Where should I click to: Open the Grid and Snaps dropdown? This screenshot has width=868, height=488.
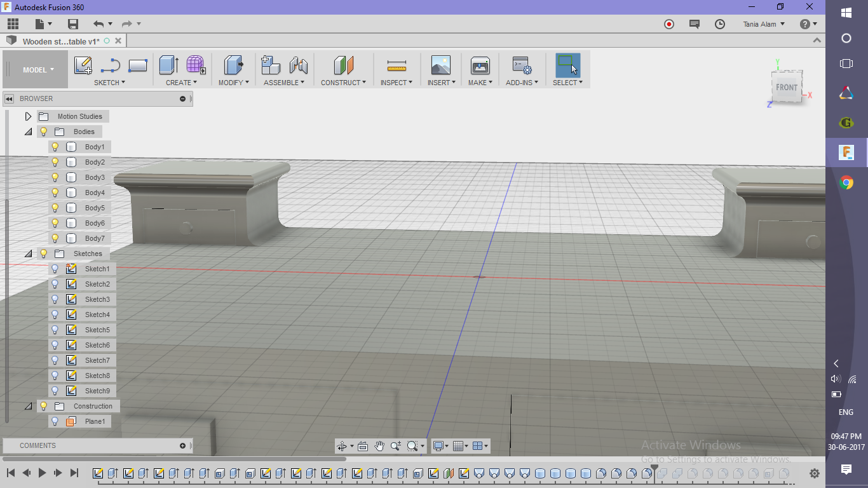461,446
